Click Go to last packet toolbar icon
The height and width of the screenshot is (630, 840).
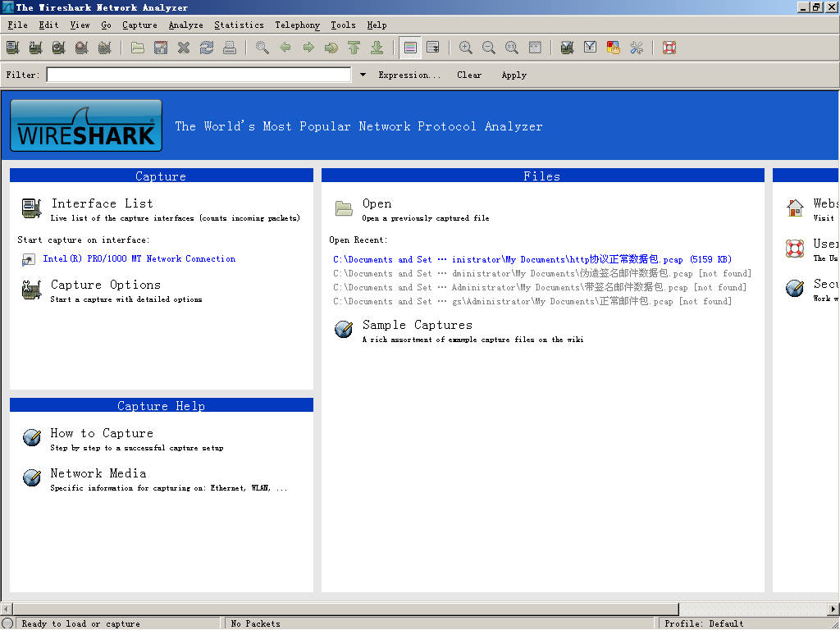377,48
